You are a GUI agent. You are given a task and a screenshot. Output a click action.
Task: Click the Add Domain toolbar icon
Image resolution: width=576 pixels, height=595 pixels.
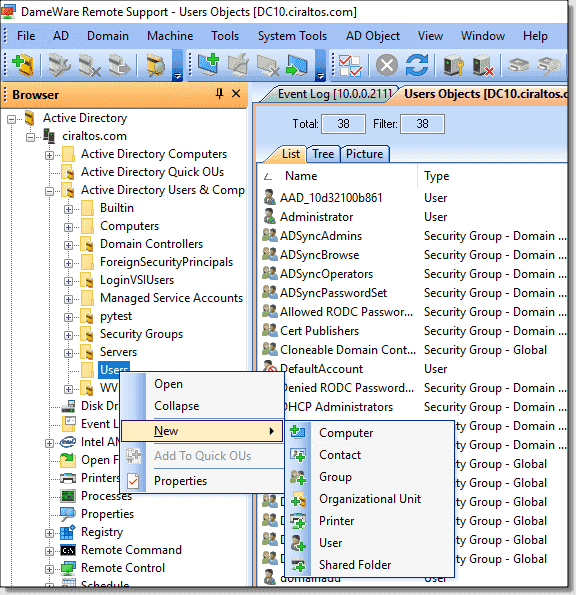pos(23,65)
